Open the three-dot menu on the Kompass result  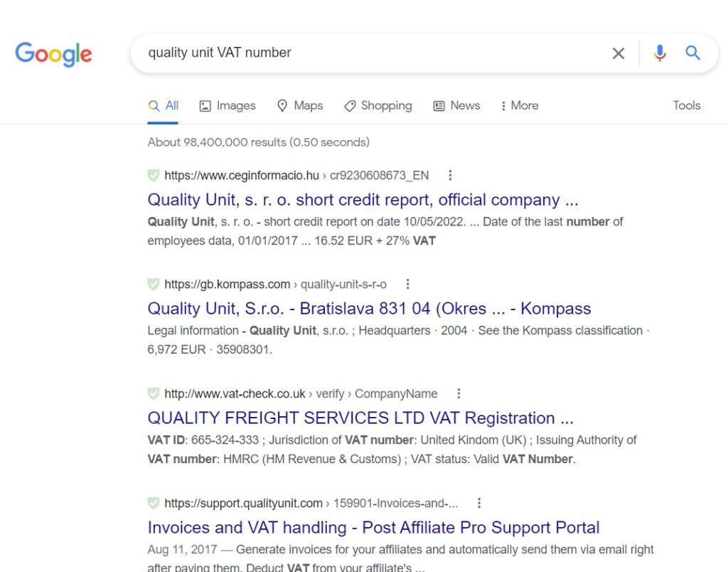(407, 284)
